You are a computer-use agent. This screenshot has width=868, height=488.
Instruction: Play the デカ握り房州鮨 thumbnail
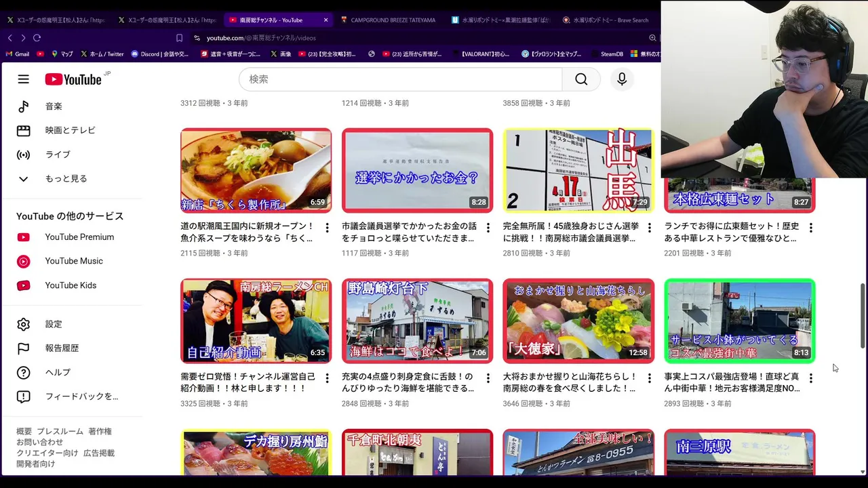[256, 452]
